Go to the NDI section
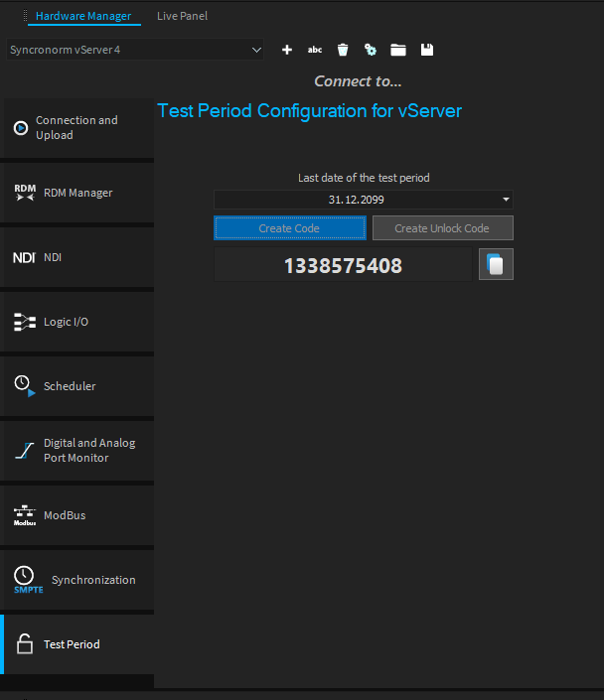This screenshot has width=604, height=700. pos(76,257)
